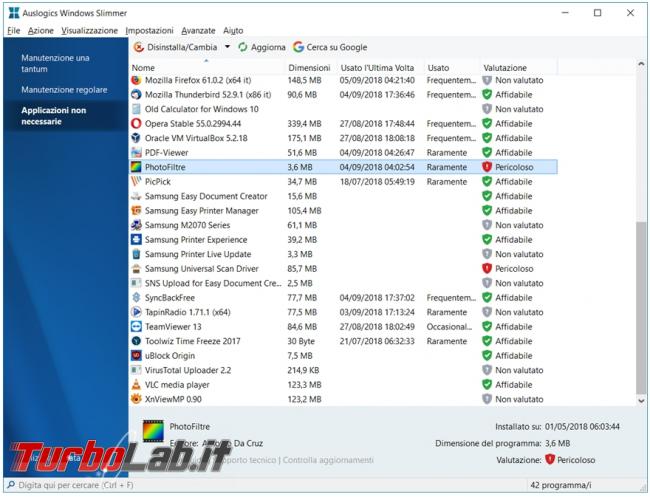The image size is (650, 497).
Task: Click date 18/07/2018 05:49:19 of PicPick
Action: [377, 182]
